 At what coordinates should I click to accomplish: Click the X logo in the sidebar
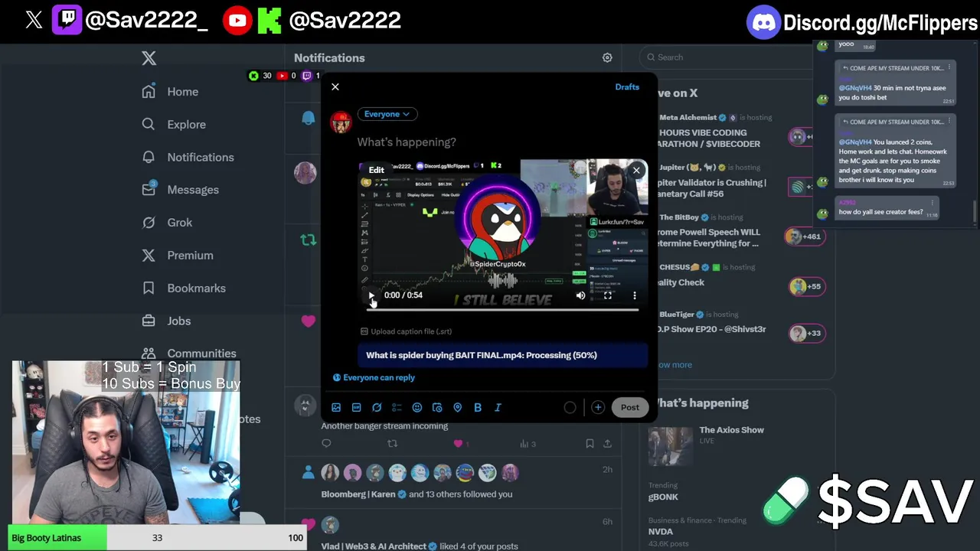point(149,58)
